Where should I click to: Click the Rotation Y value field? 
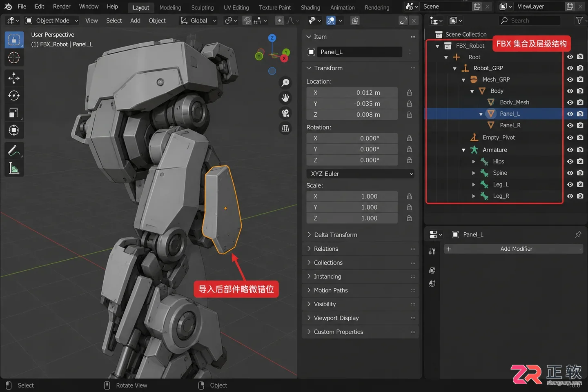coord(352,149)
